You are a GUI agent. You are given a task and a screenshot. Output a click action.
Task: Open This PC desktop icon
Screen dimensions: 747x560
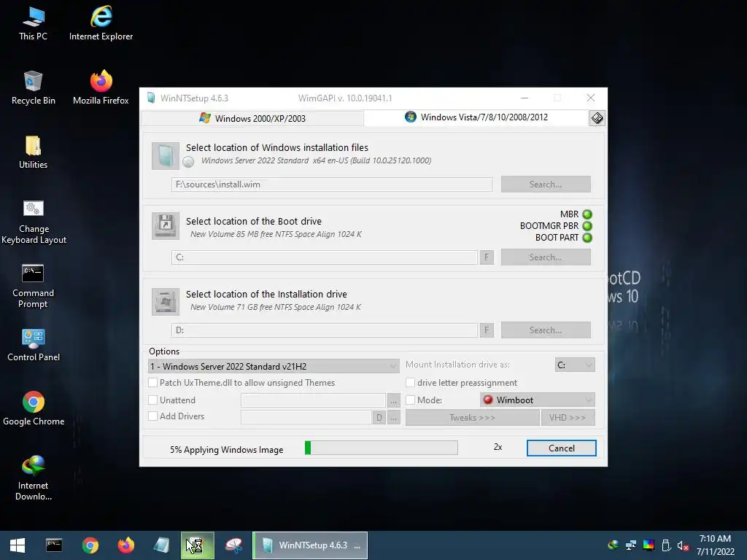[33, 23]
